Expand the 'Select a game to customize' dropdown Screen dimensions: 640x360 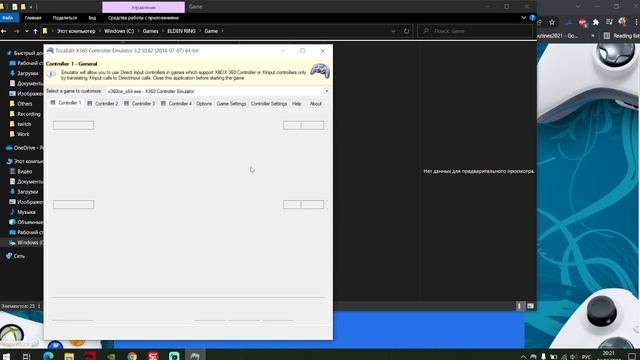click(x=326, y=91)
